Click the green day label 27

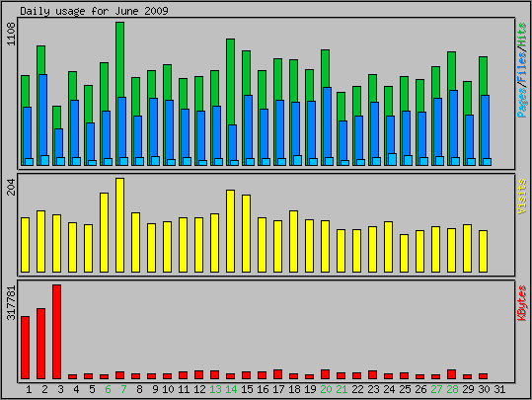(x=436, y=389)
